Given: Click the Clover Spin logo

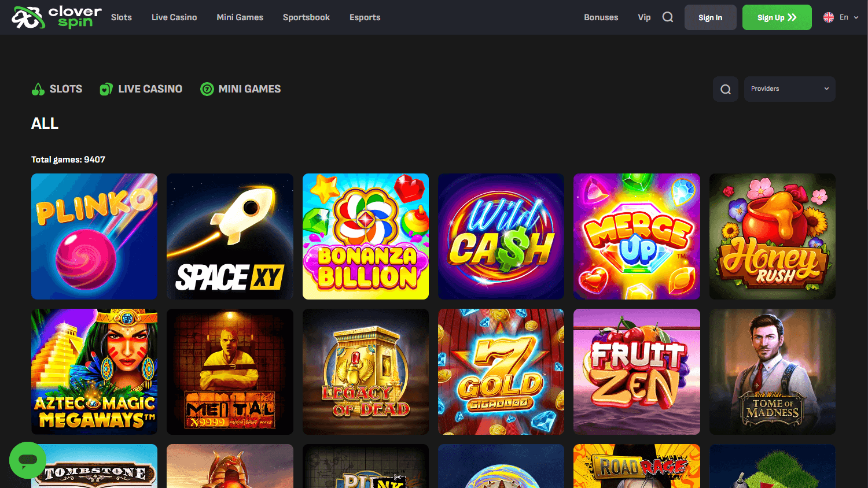Looking at the screenshot, I should 57,17.
